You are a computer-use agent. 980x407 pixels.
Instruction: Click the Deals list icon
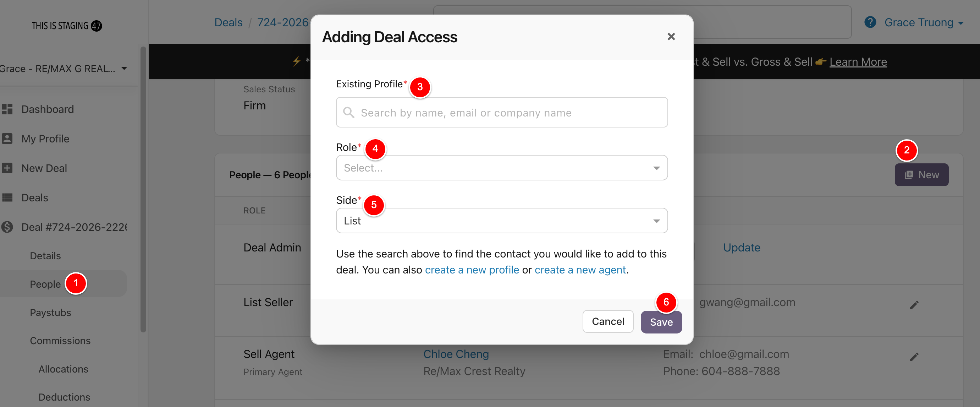(7, 197)
